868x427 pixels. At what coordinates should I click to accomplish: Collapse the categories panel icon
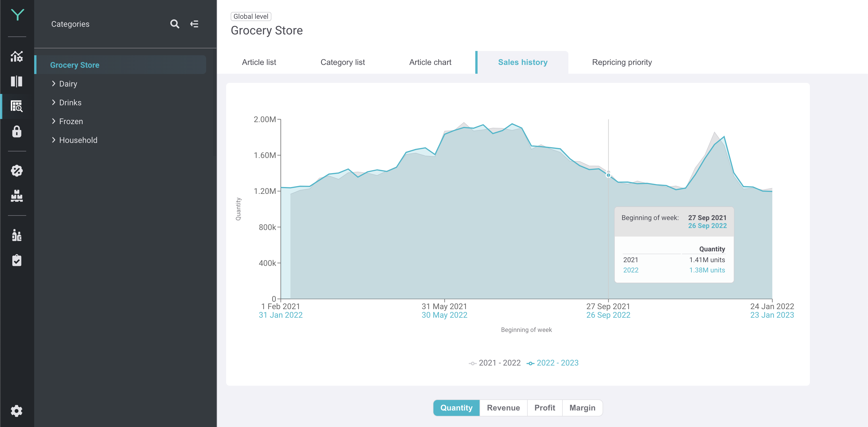point(195,24)
